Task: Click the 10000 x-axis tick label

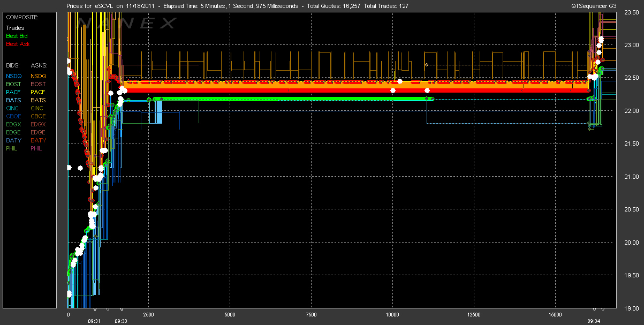Action: point(392,315)
